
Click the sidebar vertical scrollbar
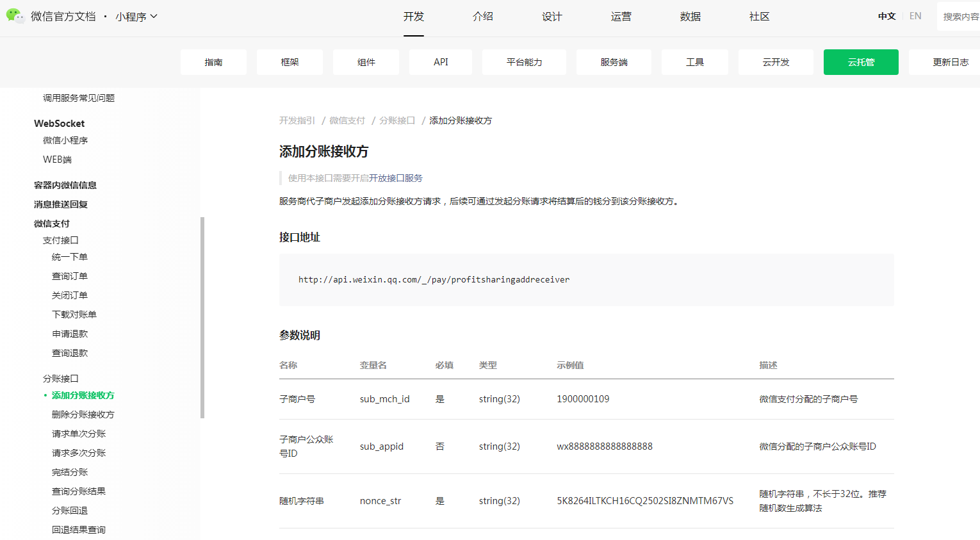[202, 318]
